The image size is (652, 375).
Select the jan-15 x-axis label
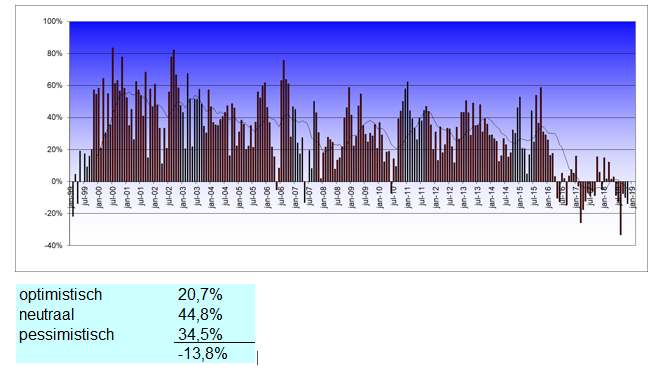520,197
